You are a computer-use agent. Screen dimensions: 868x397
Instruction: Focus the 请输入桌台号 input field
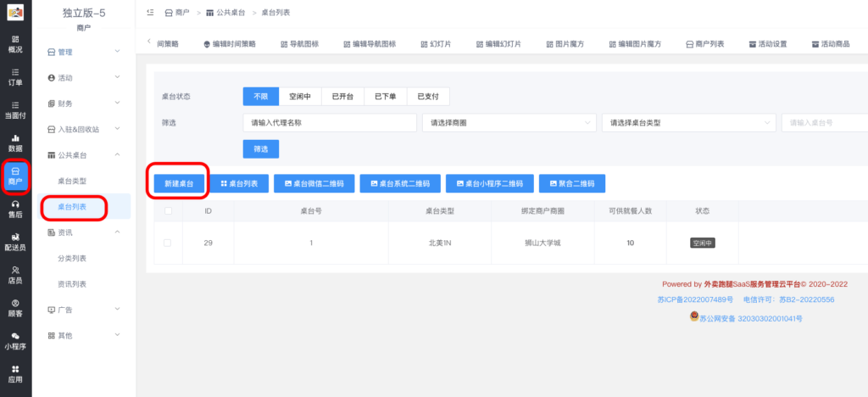click(x=825, y=123)
